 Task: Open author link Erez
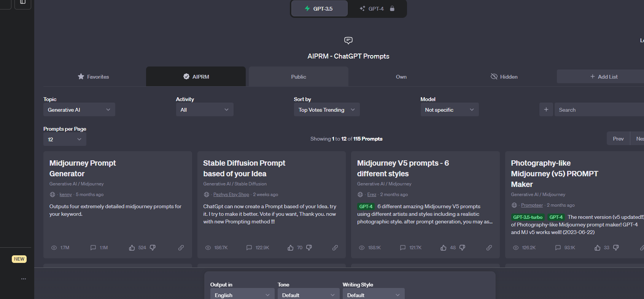pyautogui.click(x=372, y=195)
